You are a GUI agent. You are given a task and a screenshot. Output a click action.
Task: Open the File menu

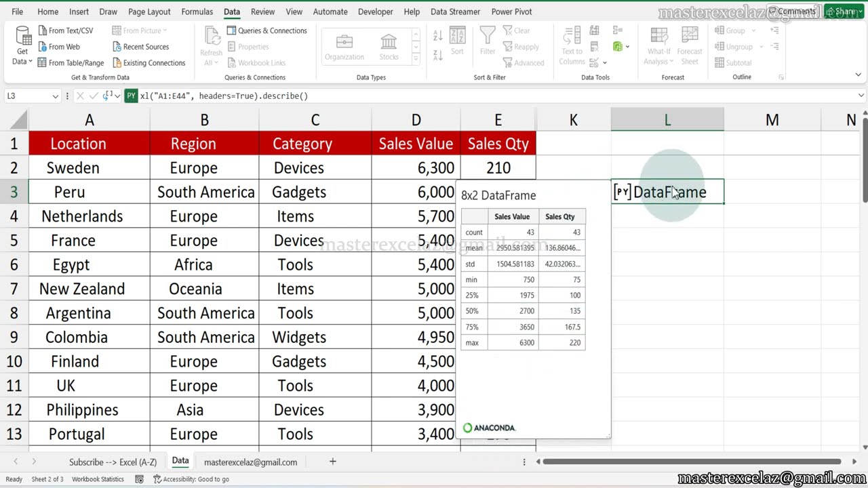point(17,12)
